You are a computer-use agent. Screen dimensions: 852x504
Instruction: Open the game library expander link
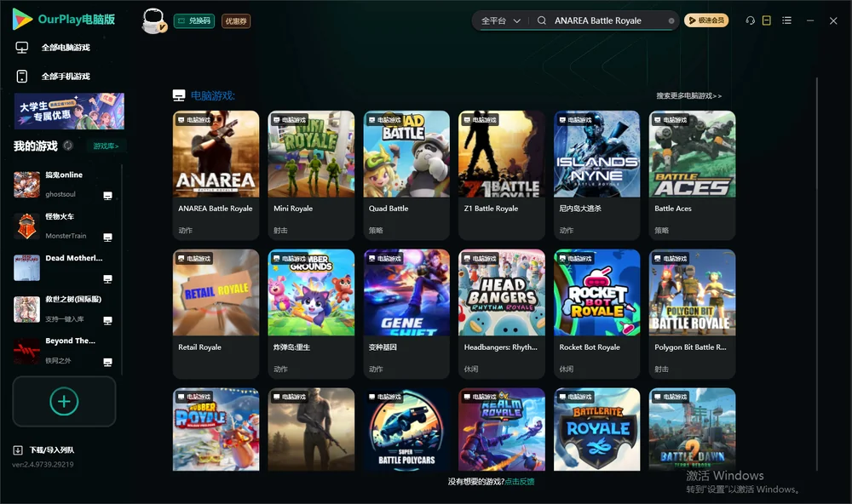106,146
